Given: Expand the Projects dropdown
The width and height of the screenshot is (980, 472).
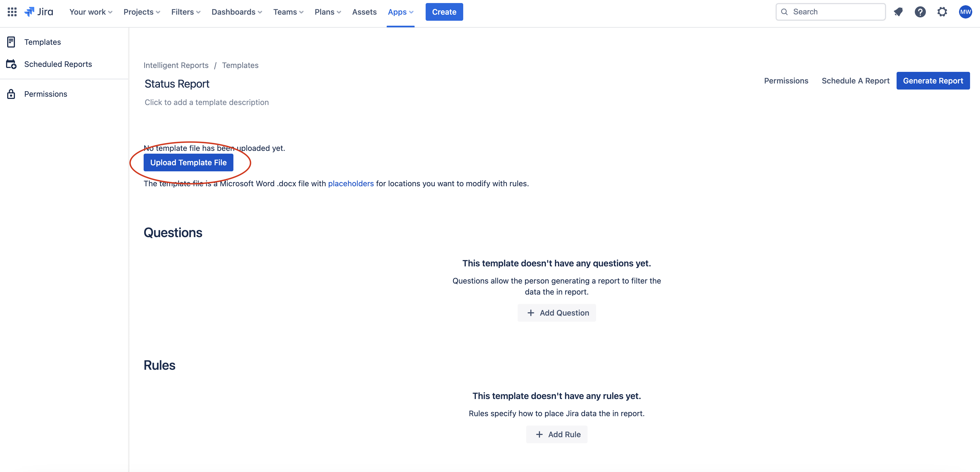Looking at the screenshot, I should [x=141, y=12].
